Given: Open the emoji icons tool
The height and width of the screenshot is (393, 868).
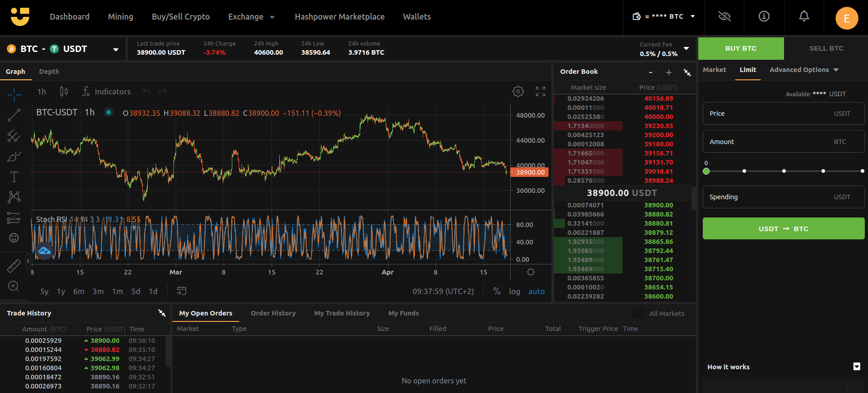Looking at the screenshot, I should click(x=14, y=238).
